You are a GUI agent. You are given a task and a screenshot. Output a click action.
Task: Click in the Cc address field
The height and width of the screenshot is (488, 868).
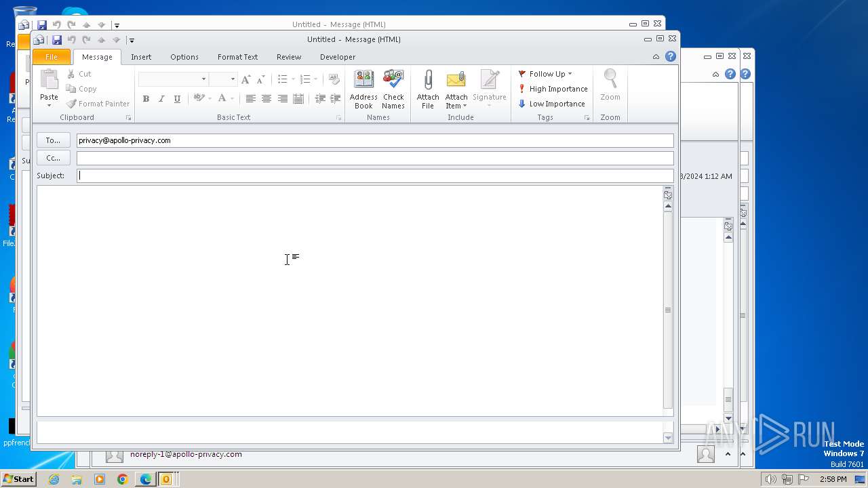coord(375,158)
